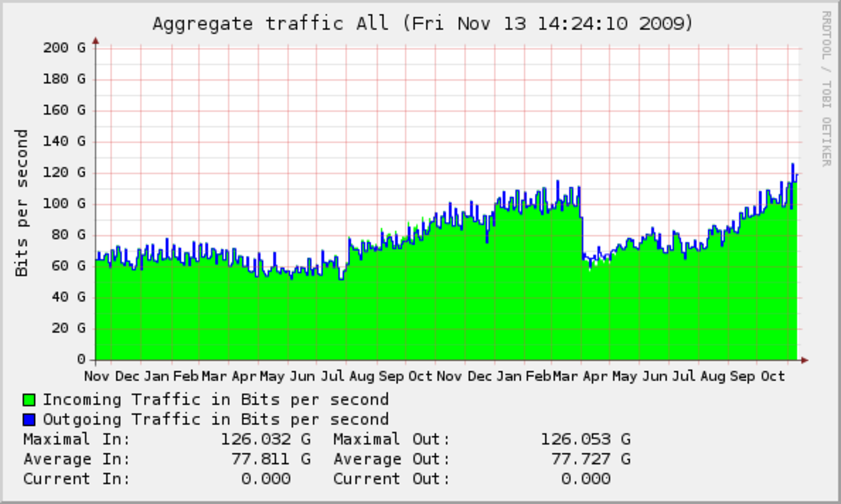
Task: Click the Maximal In value 126.032 G
Action: [265, 439]
